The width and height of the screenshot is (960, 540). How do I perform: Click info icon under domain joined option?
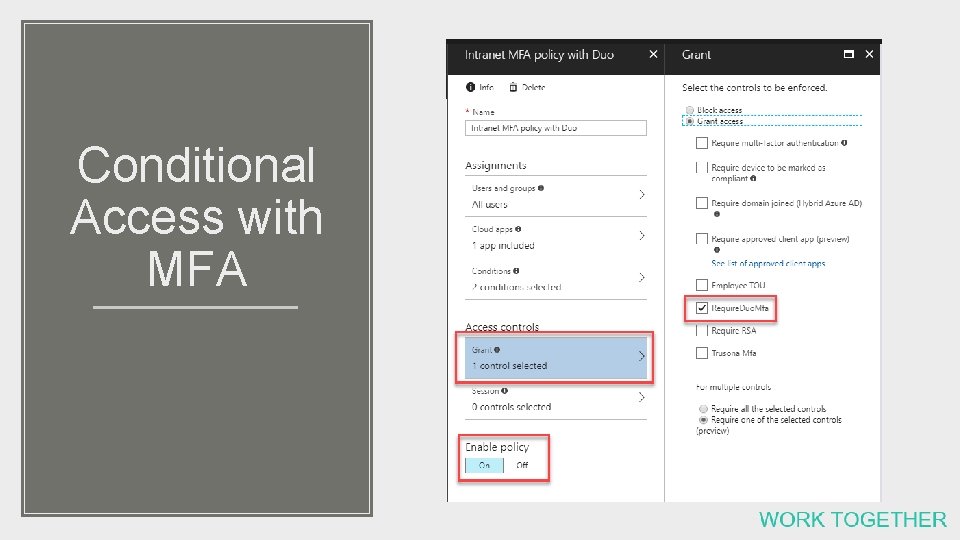pyautogui.click(x=717, y=214)
